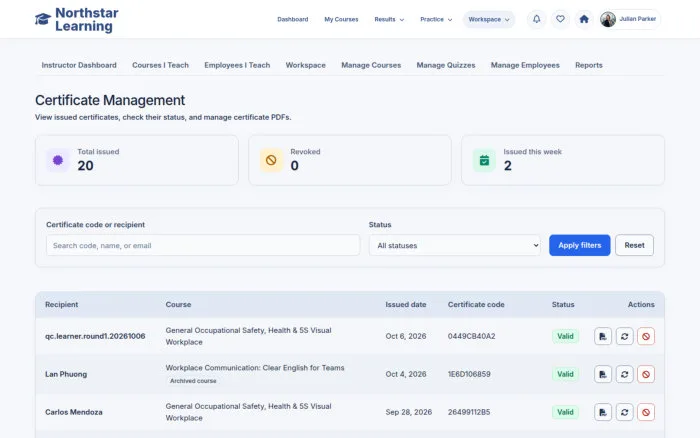Download PDF for Lan Phuong's certificate

603,374
